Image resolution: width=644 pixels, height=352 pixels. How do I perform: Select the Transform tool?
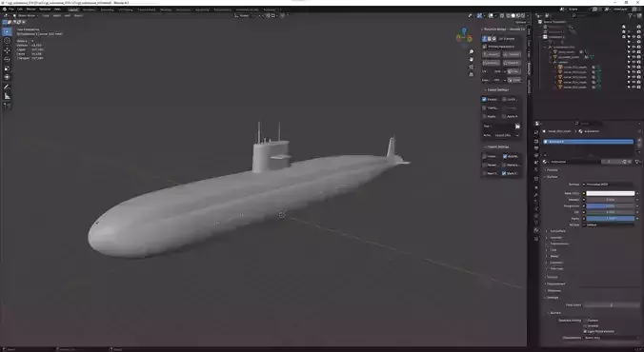click(x=7, y=77)
